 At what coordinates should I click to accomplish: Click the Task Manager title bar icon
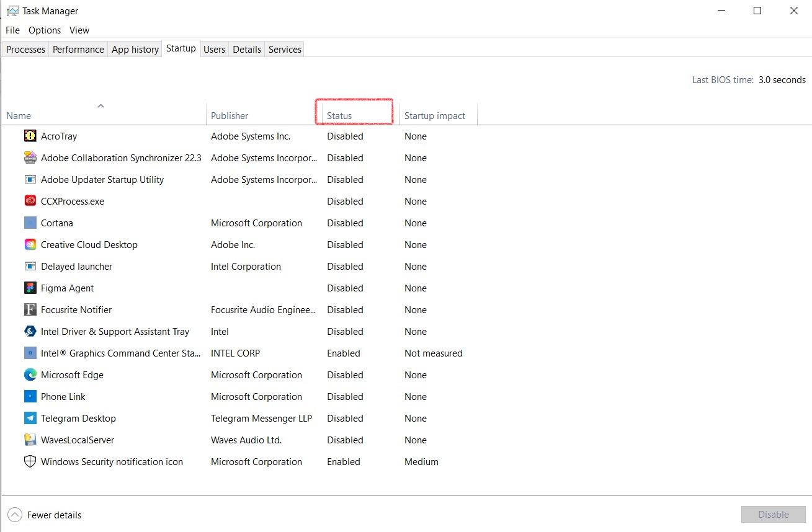[12, 11]
